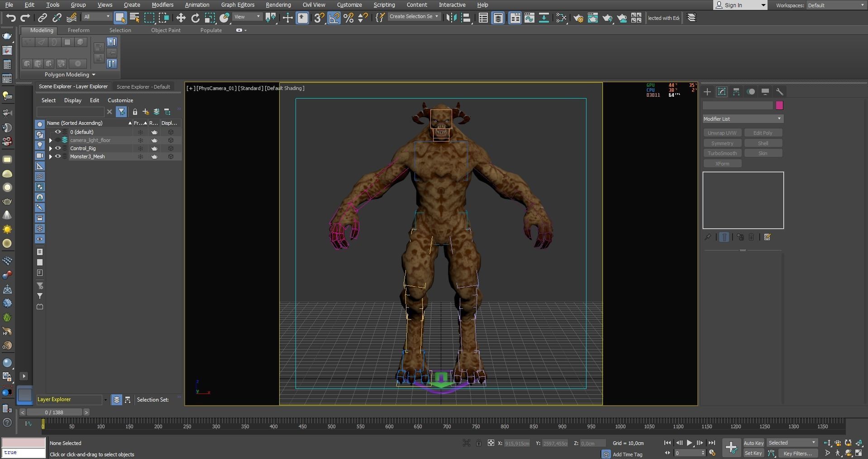868x459 pixels.
Task: Open the selection filter All dropdown
Action: 96,17
